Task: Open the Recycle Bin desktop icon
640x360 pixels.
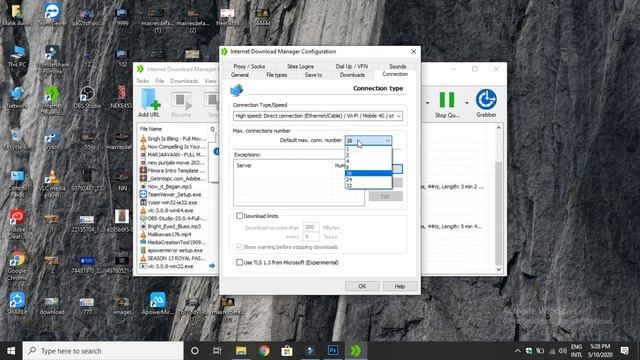Action: coord(17,139)
